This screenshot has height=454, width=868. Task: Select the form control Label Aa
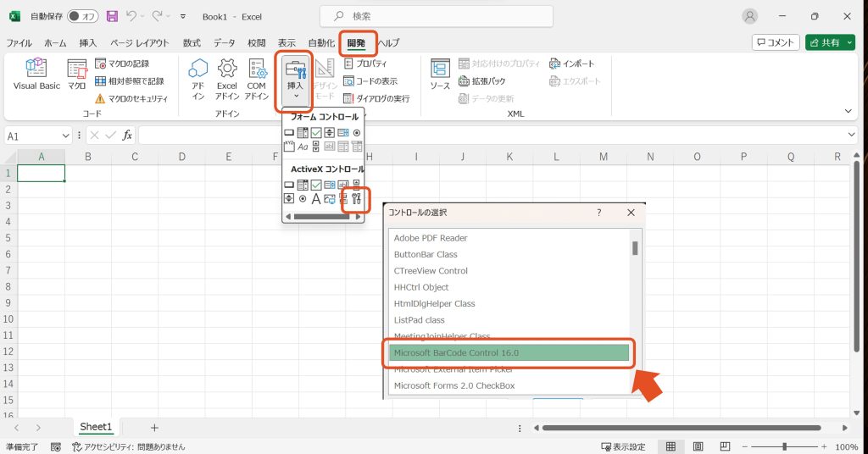(303, 147)
